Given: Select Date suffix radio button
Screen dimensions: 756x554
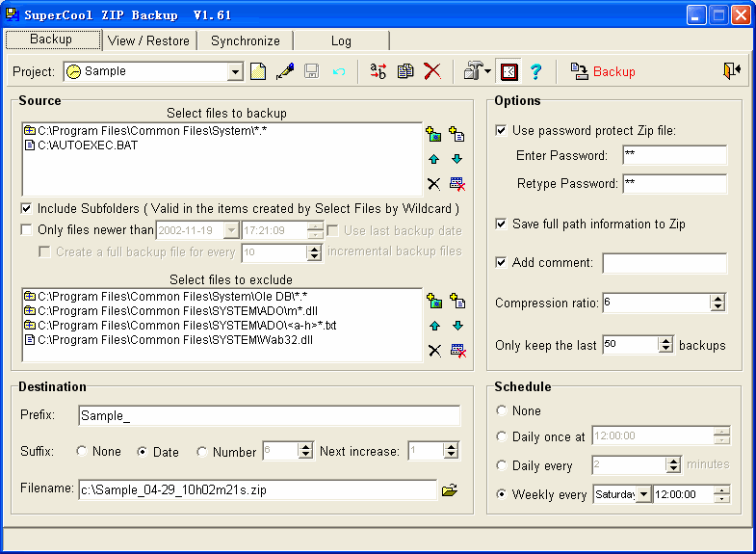Looking at the screenshot, I should 142,452.
